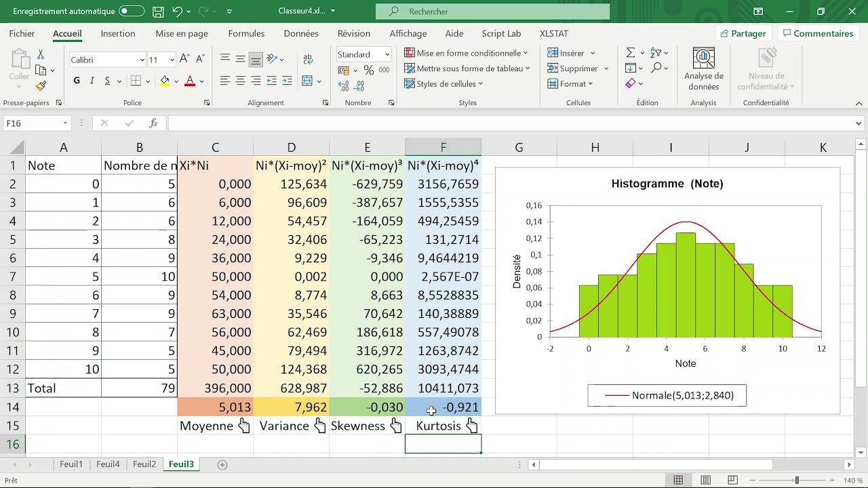Open the Calibri font name dropdown
868x488 pixels.
(x=142, y=60)
